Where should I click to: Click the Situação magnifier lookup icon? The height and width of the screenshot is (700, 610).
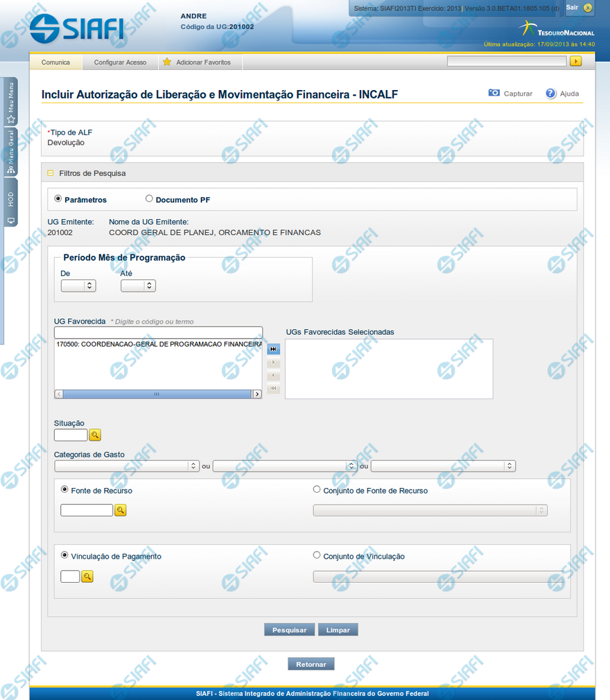click(x=96, y=435)
